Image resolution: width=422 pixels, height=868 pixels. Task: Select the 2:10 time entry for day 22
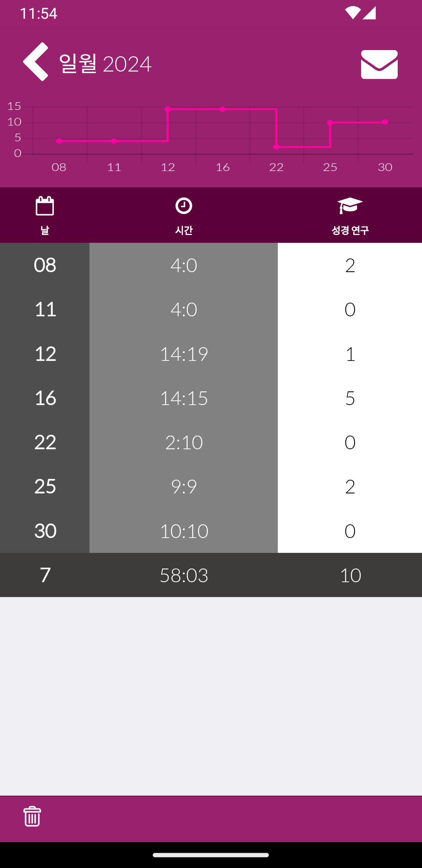click(x=184, y=442)
